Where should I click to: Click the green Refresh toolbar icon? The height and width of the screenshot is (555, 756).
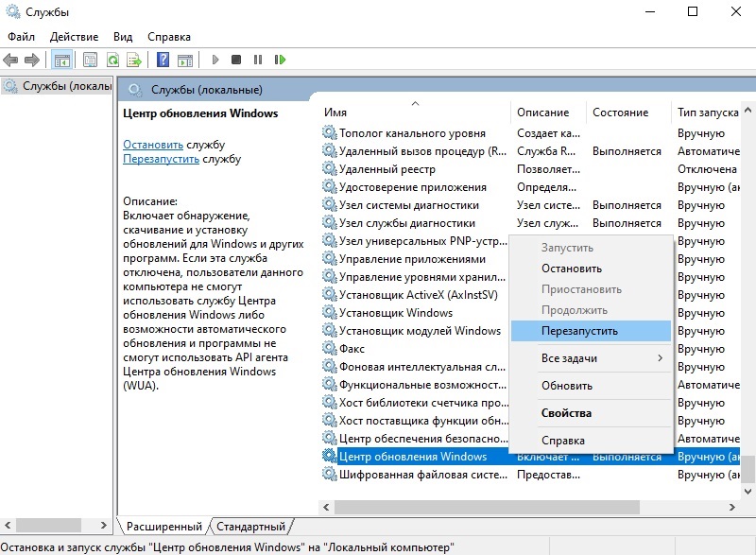112,60
